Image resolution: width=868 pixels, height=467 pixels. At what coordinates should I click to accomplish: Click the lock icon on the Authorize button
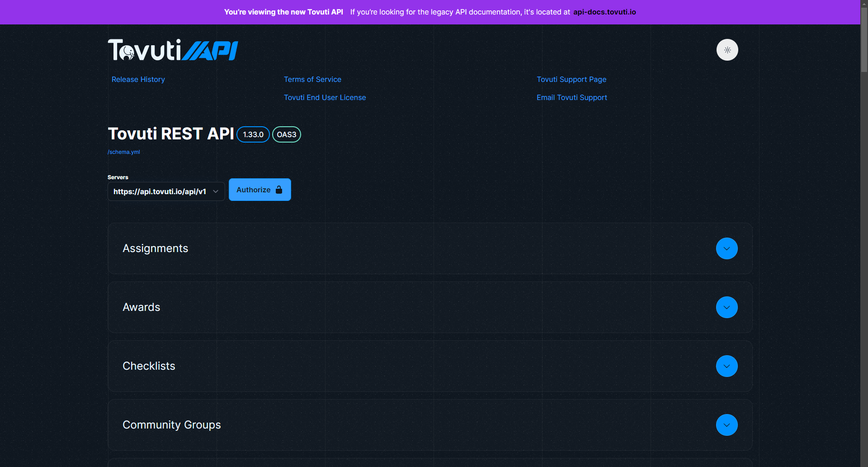click(279, 190)
